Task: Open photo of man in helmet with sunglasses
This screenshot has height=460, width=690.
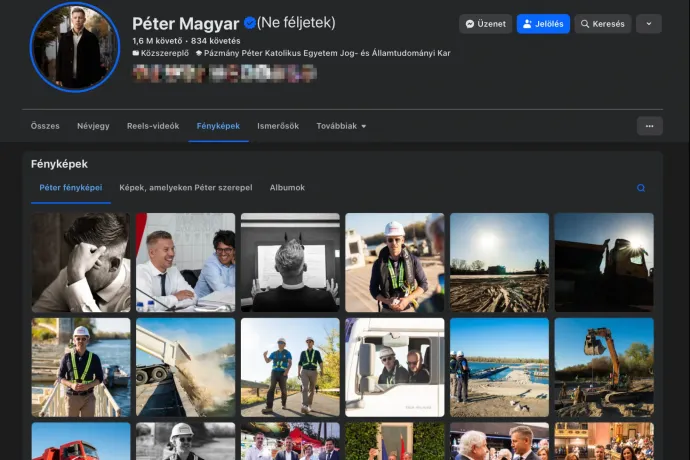Action: [x=395, y=263]
